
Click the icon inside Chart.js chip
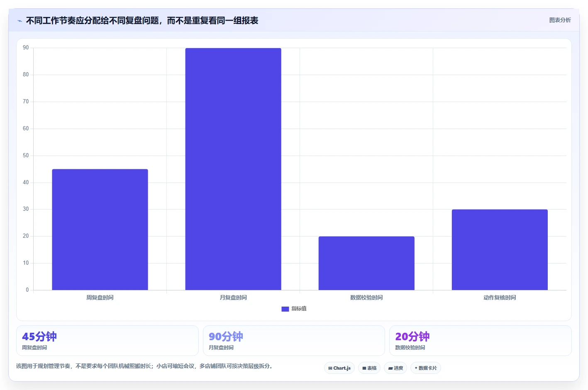click(330, 368)
